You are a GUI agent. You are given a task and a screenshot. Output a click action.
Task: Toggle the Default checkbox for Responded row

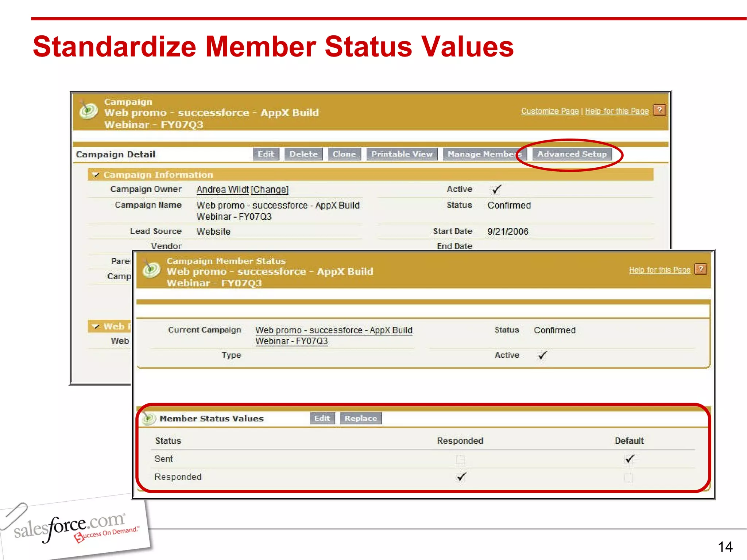(628, 478)
